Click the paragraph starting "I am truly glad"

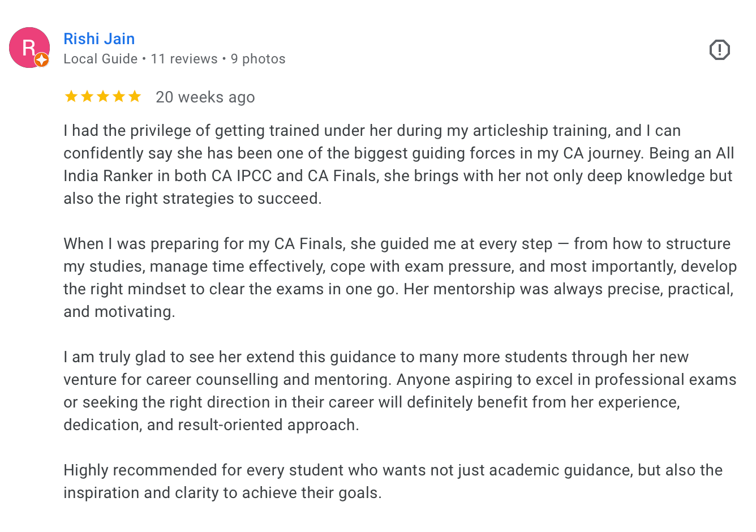click(396, 391)
